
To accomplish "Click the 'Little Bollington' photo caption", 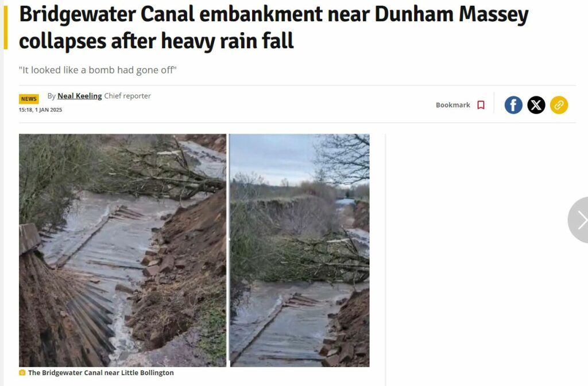I will 101,373.
